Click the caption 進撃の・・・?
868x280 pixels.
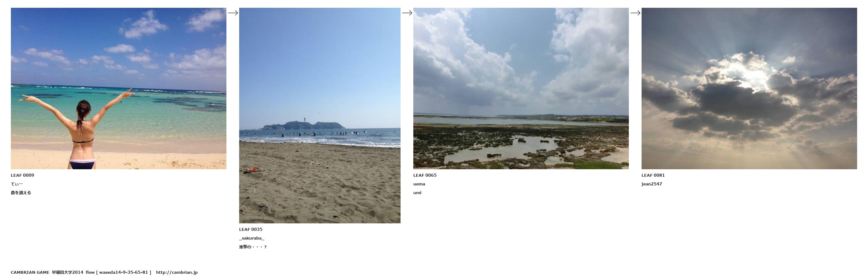point(253,247)
